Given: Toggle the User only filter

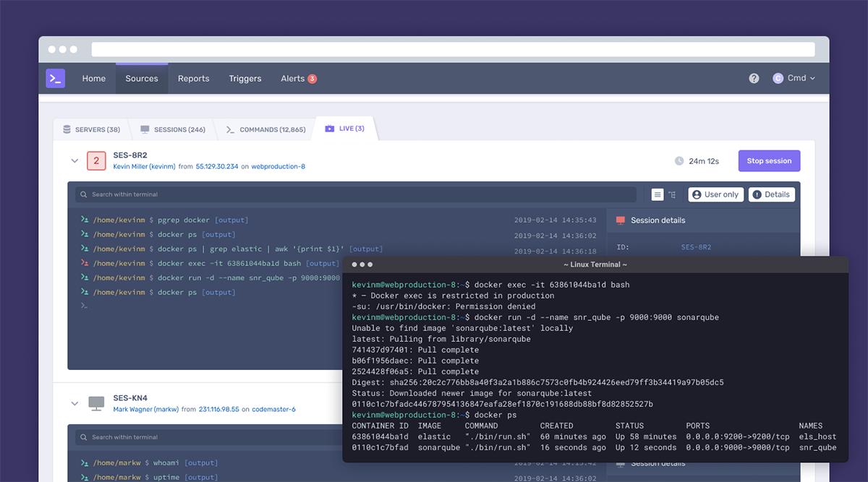Looking at the screenshot, I should (x=715, y=194).
